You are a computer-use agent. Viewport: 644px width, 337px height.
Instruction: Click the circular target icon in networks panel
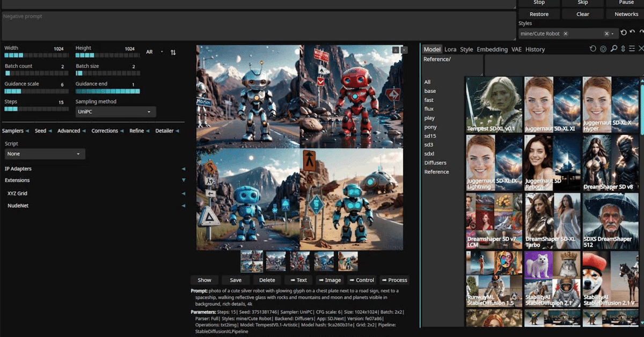click(603, 49)
